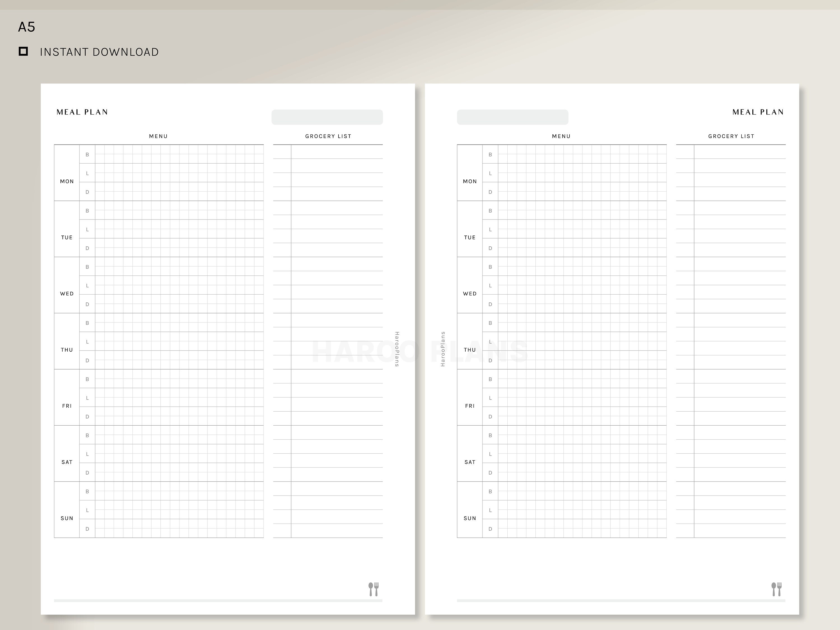Select WED label on right page
The image size is (840, 630).
470,294
